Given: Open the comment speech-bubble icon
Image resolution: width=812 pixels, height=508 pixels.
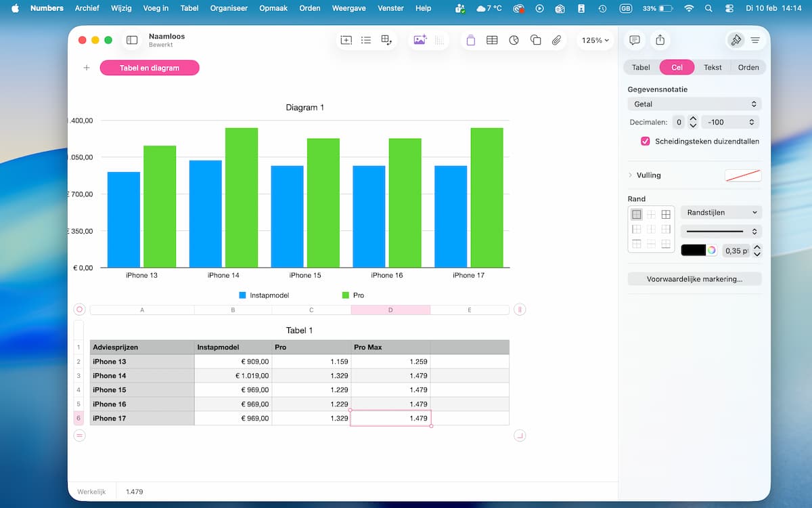Looking at the screenshot, I should point(634,41).
